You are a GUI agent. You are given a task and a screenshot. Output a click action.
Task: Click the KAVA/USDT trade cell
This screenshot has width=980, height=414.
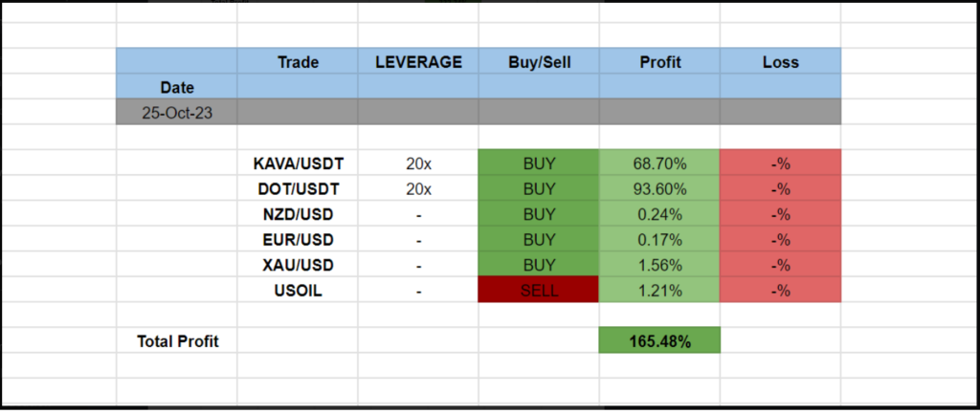coord(298,163)
